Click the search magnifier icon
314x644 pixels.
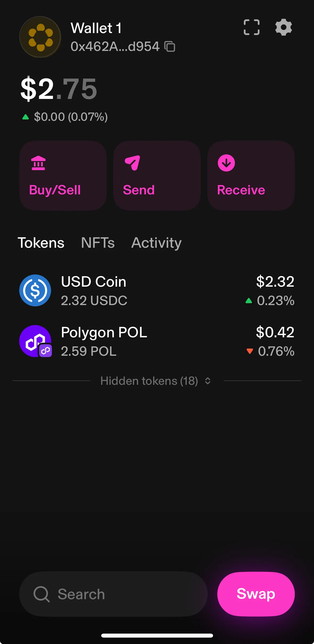(x=42, y=594)
